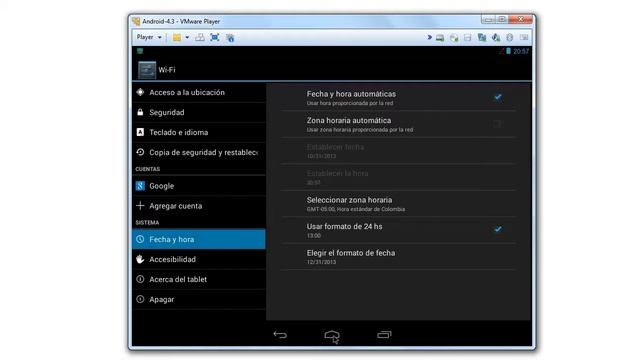The image size is (640, 360).
Task: Click the SISTEMA section header
Action: (x=147, y=222)
